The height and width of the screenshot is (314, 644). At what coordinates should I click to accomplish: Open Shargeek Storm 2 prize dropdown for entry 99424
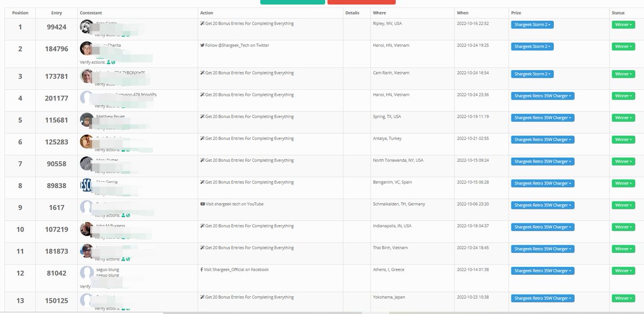[532, 25]
